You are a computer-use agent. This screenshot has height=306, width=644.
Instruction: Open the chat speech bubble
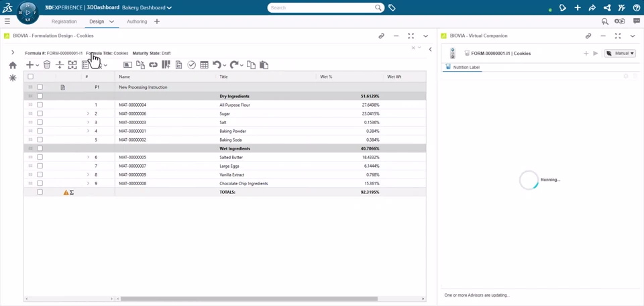(636, 21)
